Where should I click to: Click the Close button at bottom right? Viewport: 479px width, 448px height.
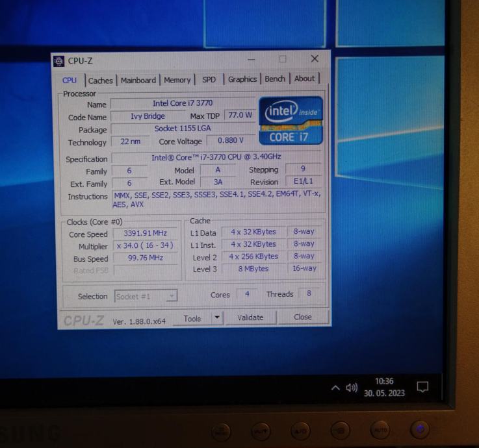tap(302, 317)
